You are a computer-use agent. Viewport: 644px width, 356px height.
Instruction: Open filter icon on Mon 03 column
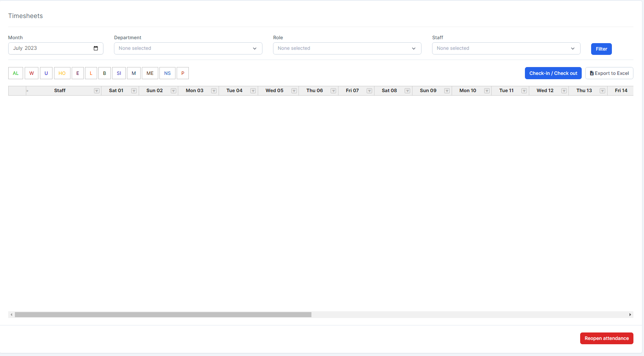point(214,91)
